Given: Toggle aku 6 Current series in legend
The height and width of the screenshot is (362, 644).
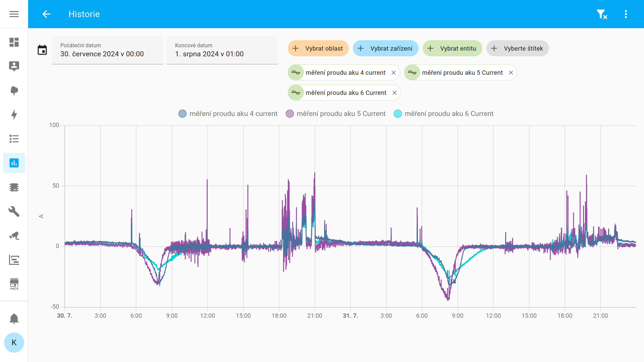Looking at the screenshot, I should 443,114.
